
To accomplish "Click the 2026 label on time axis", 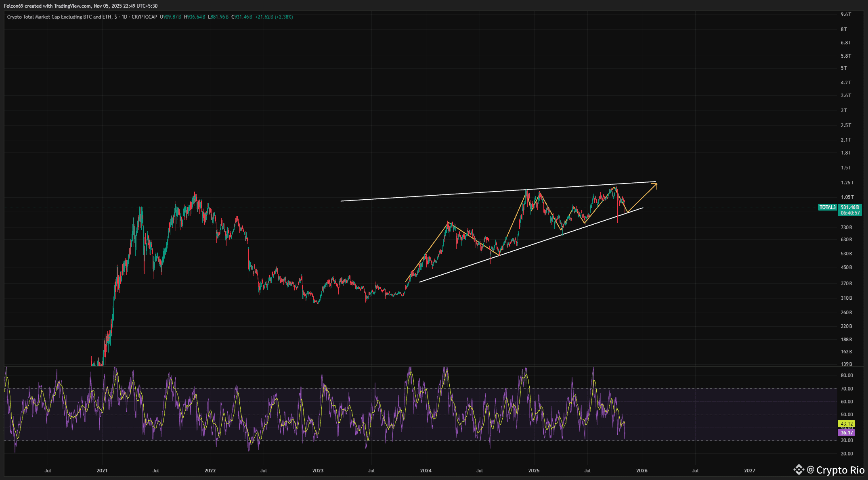I will coord(642,471).
